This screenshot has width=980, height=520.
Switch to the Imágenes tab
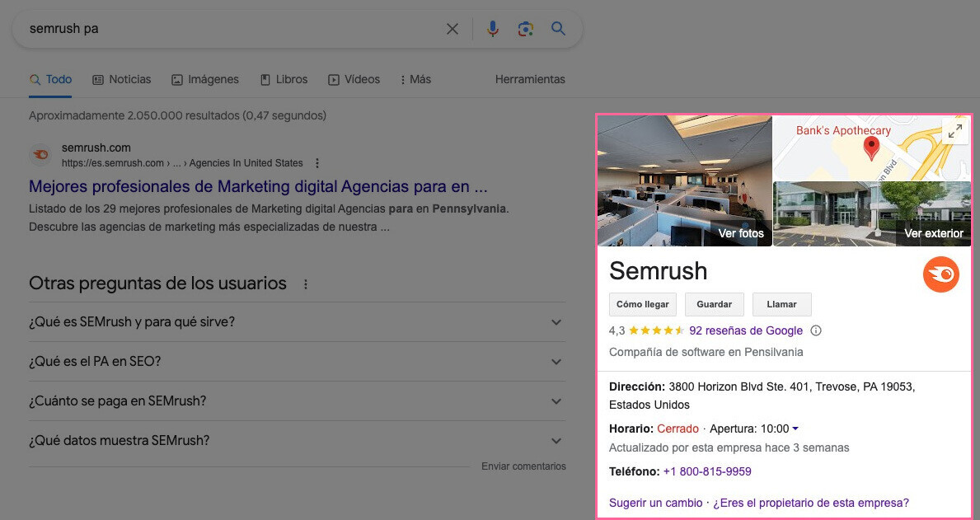coord(205,79)
